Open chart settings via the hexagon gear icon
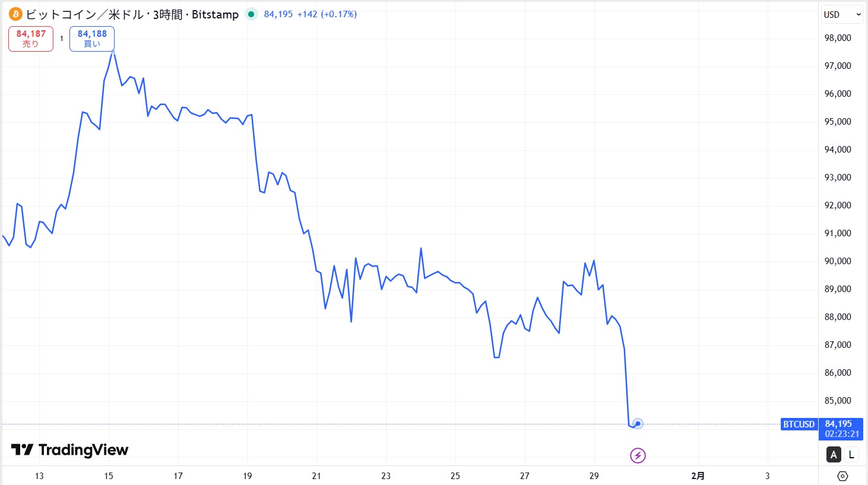 coord(842,476)
